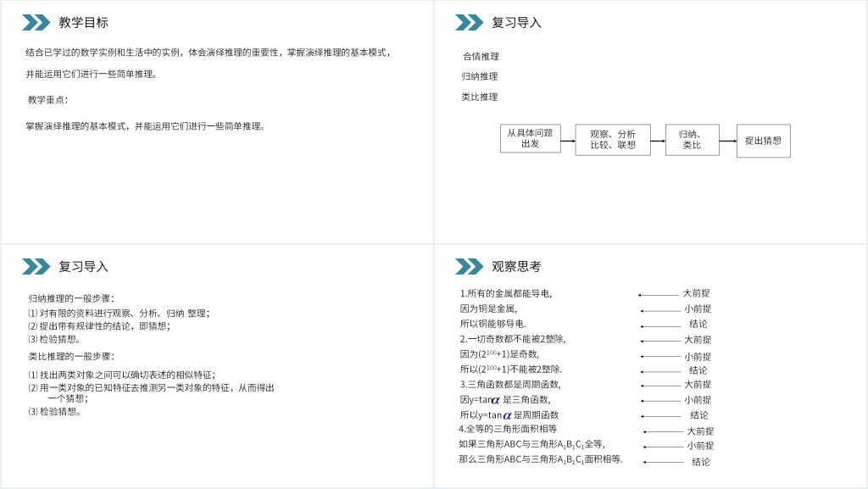Image resolution: width=868 pixels, height=489 pixels.
Task: Select the 观察思考 slide title
Action: pos(516,267)
